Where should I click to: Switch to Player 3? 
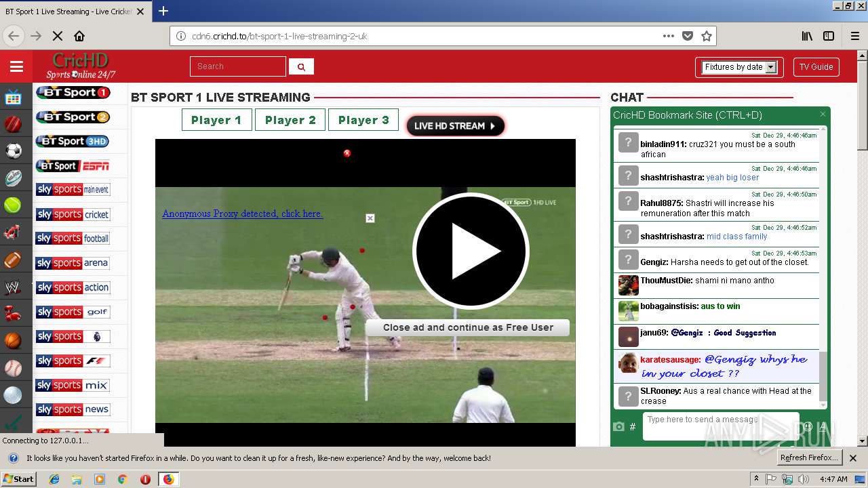[x=363, y=120]
